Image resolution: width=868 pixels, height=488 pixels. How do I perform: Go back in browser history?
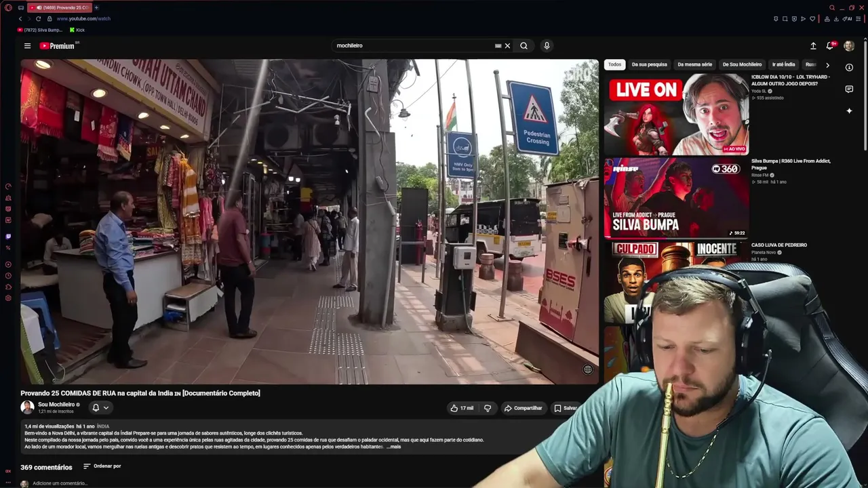point(20,18)
